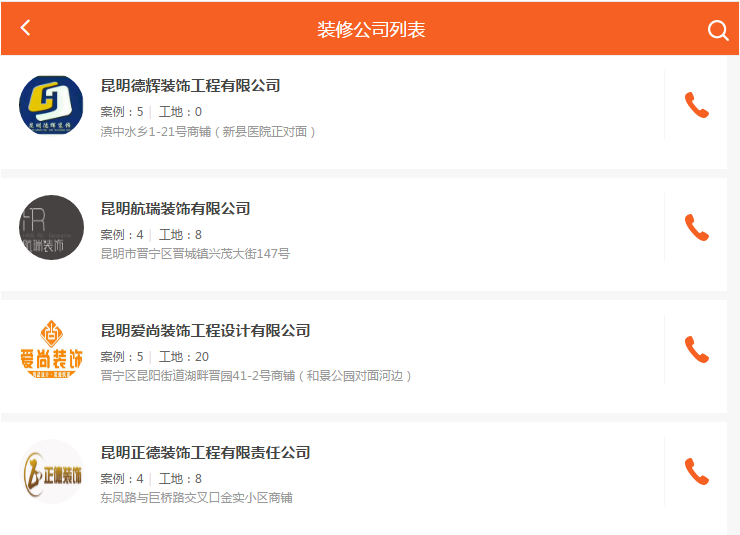Open company 昆明航瑞装饰有限公司
740x535 pixels.
pos(176,209)
